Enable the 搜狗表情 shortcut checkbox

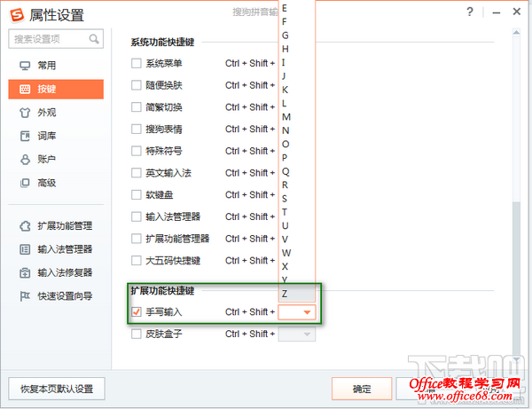(137, 129)
